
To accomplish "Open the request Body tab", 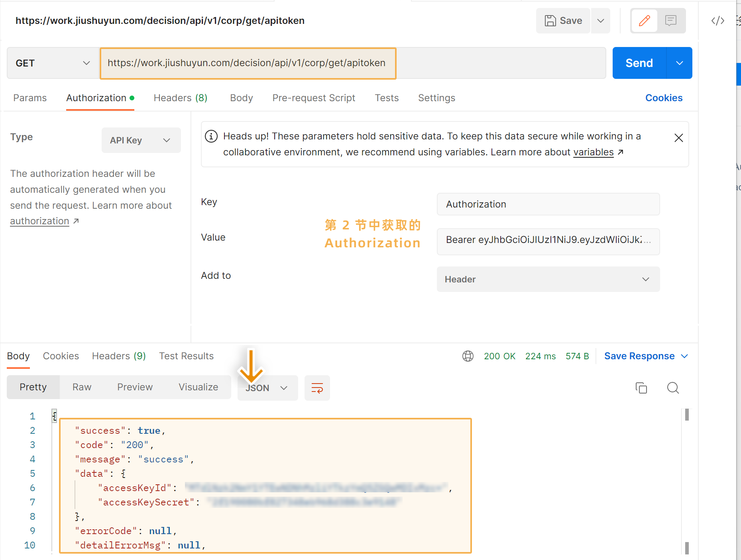I will click(x=242, y=98).
